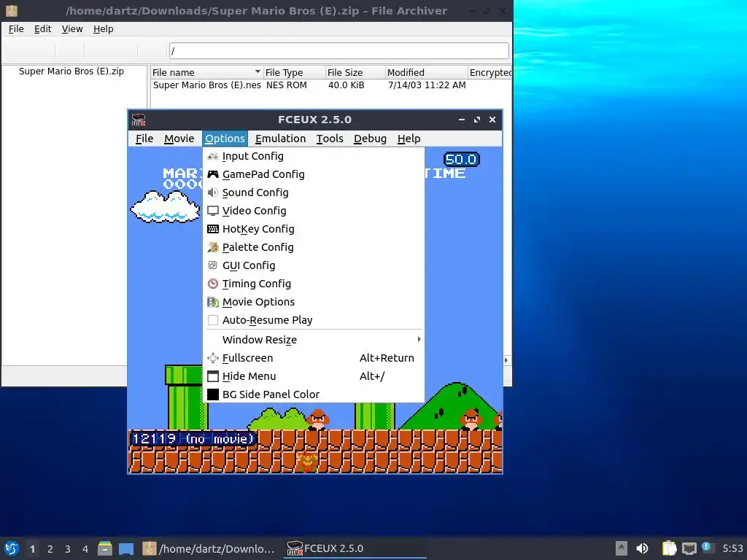Toggle the Auto-Resume Play checkbox
This screenshot has width=747, height=560.
point(213,320)
